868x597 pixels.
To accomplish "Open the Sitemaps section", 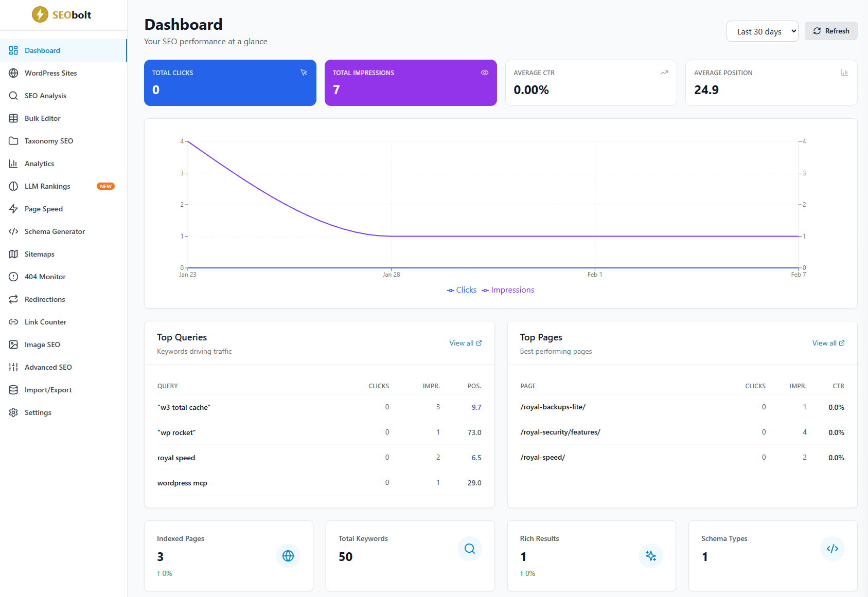I will [39, 254].
